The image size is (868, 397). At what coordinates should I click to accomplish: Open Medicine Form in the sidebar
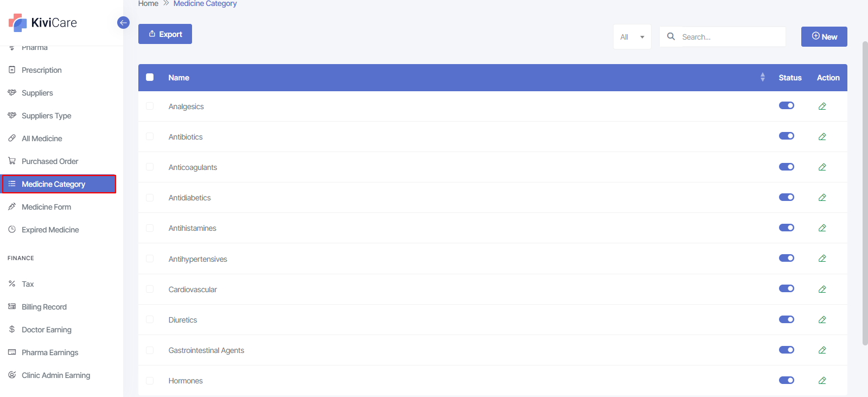[46, 207]
